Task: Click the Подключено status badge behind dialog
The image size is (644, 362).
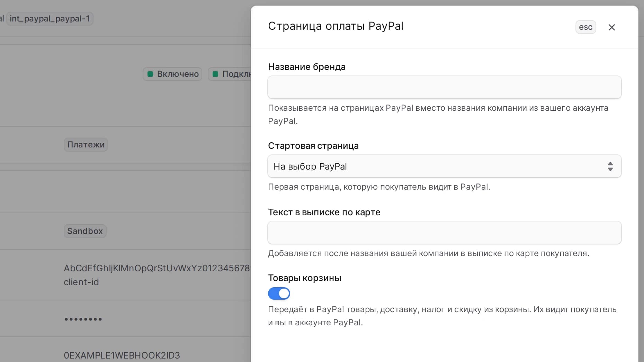Action: click(229, 74)
